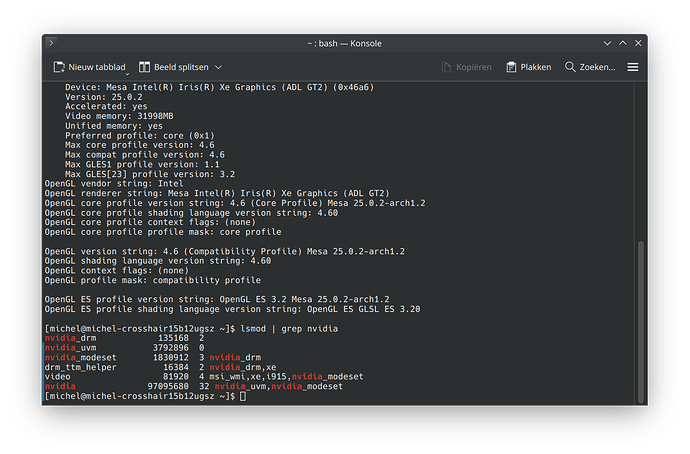Click the 'Max GLES1 profile version: 1.1' line
Screen dimensions: 690x454
(x=142, y=165)
